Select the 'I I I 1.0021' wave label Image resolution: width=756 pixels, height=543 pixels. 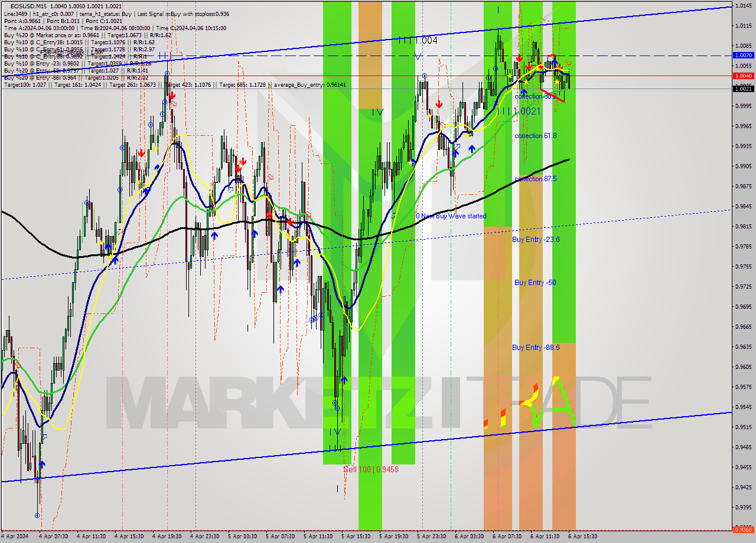pyautogui.click(x=517, y=111)
